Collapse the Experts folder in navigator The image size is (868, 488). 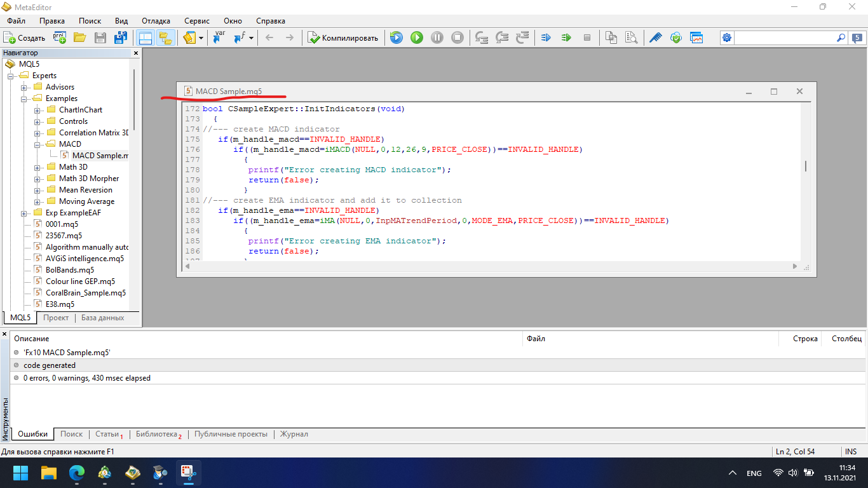click(11, 76)
